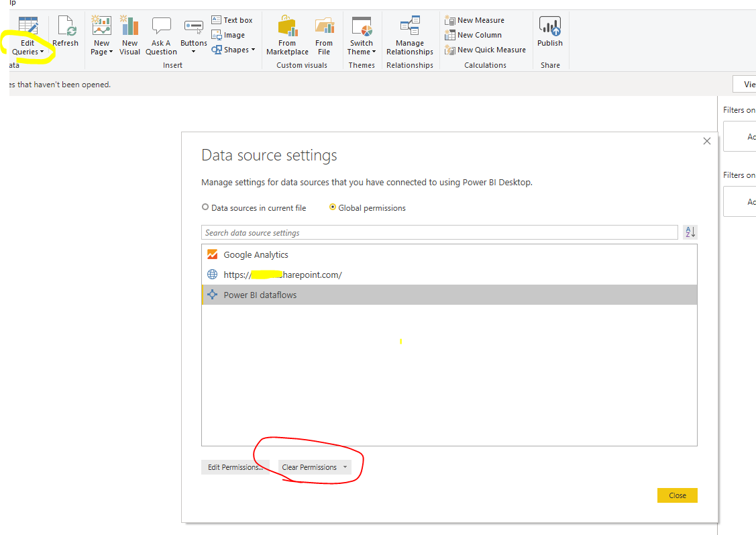
Task: Expand the Shapes dropdown arrow
Action: tap(253, 50)
